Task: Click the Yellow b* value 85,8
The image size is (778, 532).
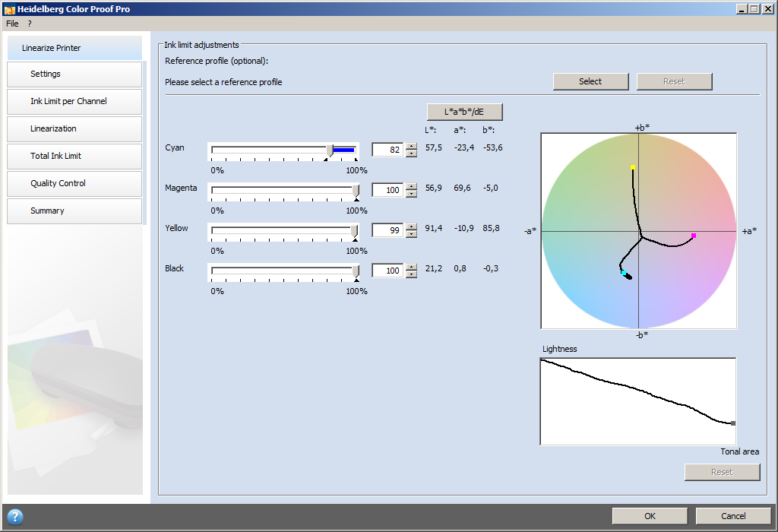Action: [492, 228]
